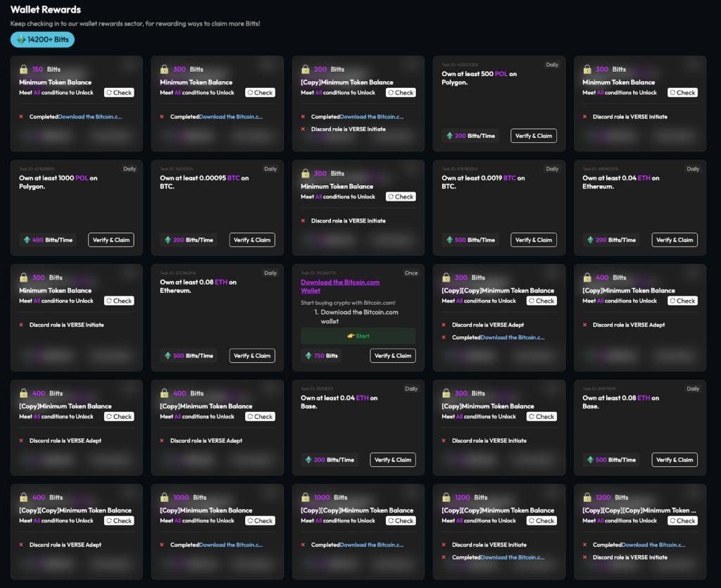
Task: Click the gem icon on the 1000 POL card
Action: pos(27,240)
